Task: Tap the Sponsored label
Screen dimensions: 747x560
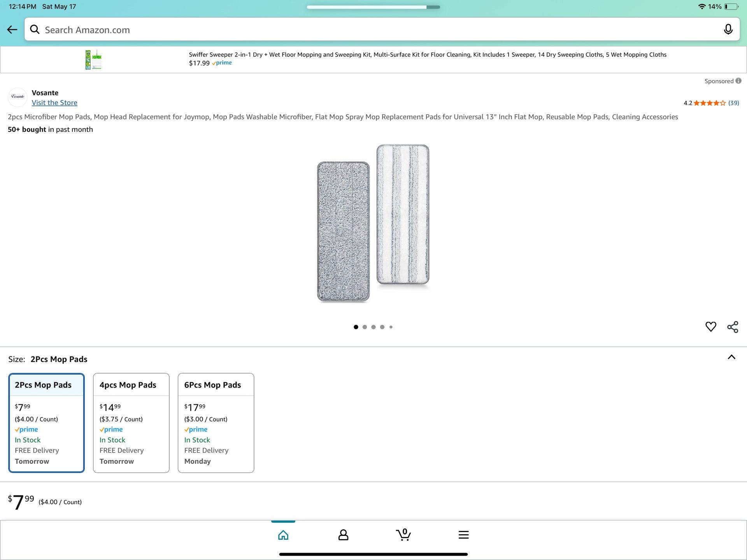Action: [x=719, y=81]
